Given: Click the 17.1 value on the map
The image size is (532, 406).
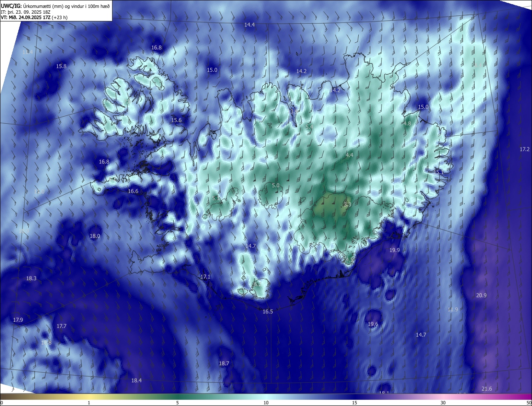Looking at the screenshot, I should pyautogui.click(x=205, y=277).
